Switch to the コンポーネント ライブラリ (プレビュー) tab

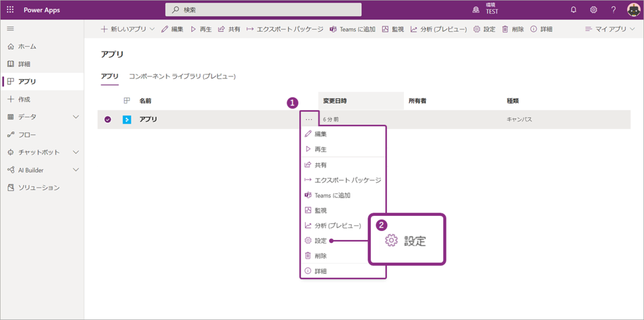[x=181, y=76]
